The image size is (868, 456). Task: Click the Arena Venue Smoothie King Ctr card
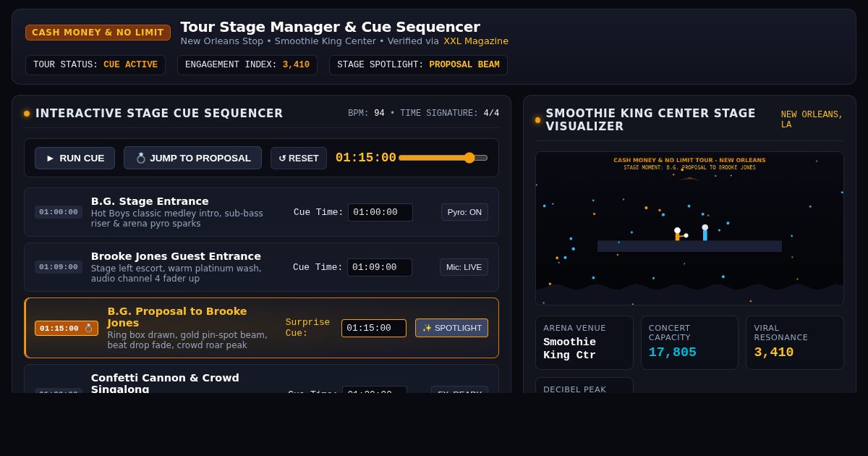coord(584,343)
